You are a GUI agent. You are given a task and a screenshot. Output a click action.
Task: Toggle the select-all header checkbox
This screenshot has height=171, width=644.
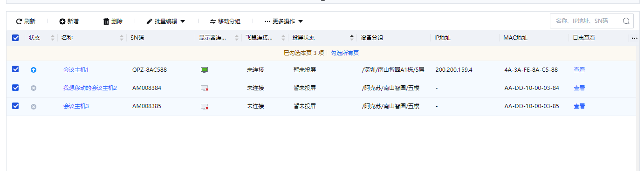coord(15,38)
